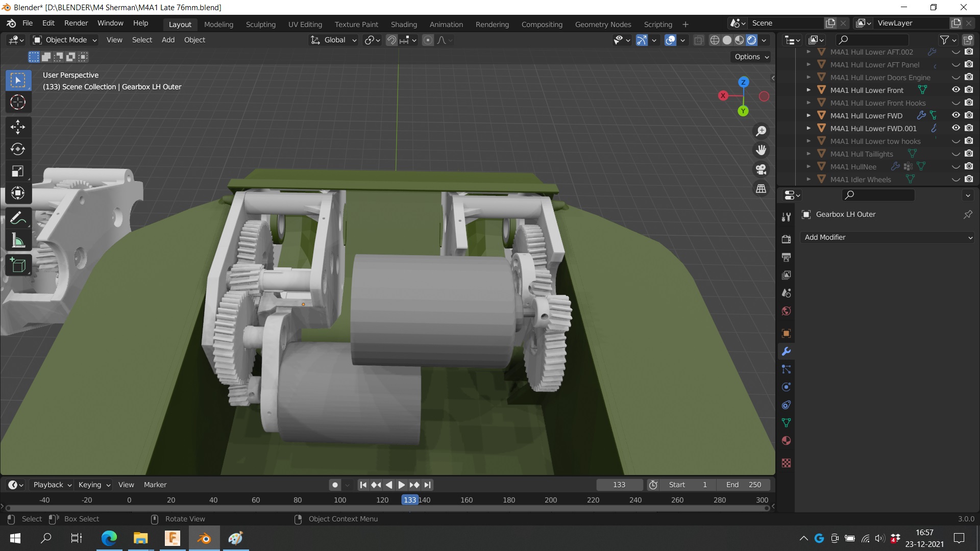
Task: Click the Options button in viewport
Action: coord(751,57)
